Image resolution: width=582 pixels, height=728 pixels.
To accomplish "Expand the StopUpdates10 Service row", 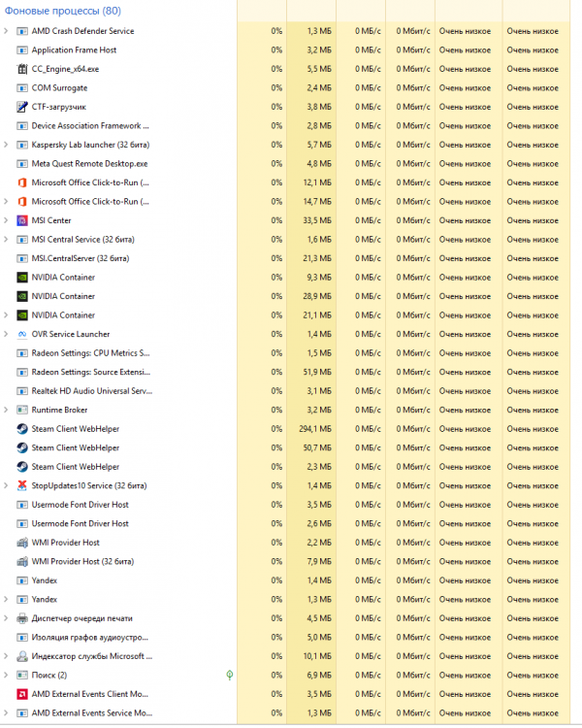I will coord(6,485).
